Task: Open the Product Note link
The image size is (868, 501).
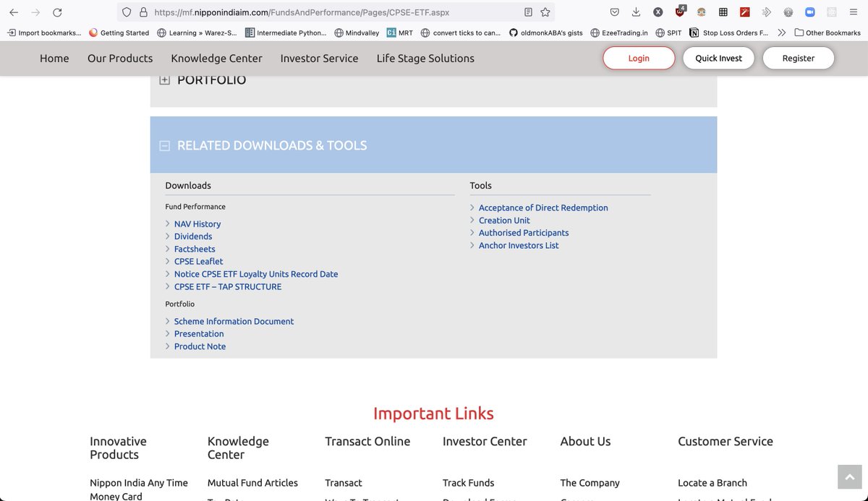Action: [200, 346]
